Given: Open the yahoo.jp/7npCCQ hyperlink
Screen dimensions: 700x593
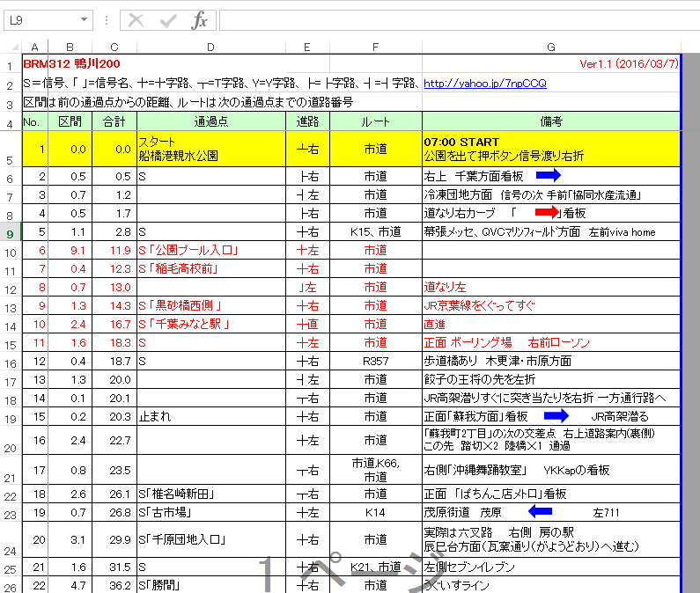Looking at the screenshot, I should [485, 84].
